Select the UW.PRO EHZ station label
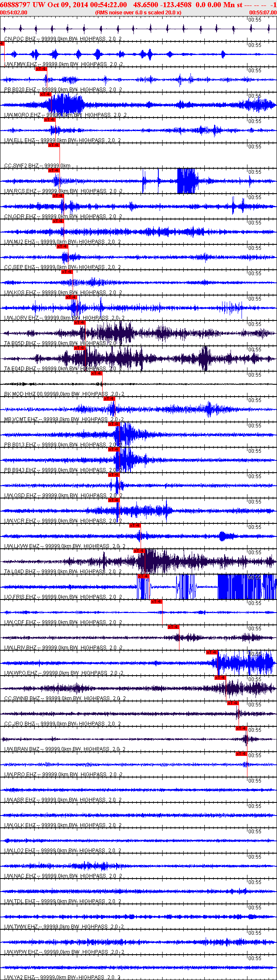 63,775
